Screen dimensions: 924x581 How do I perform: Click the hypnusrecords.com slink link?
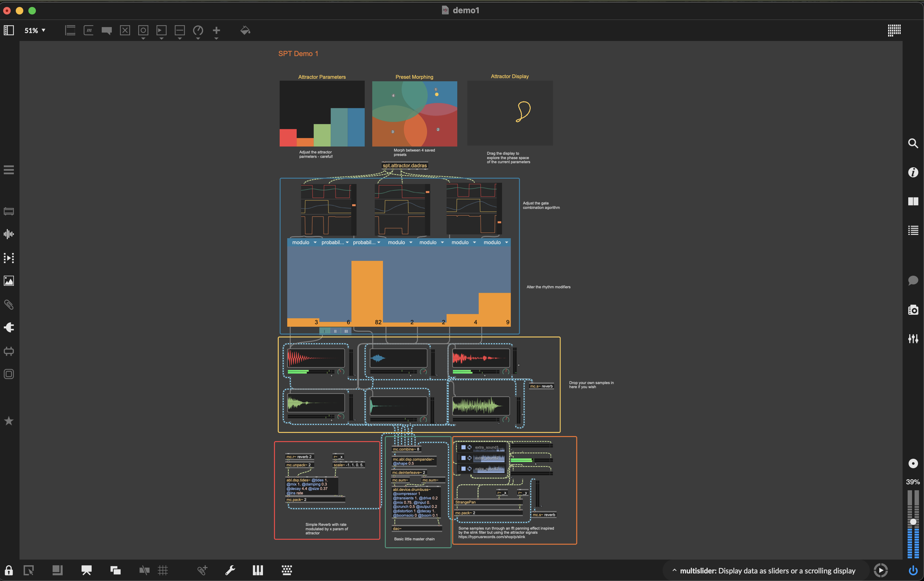[x=492, y=537]
